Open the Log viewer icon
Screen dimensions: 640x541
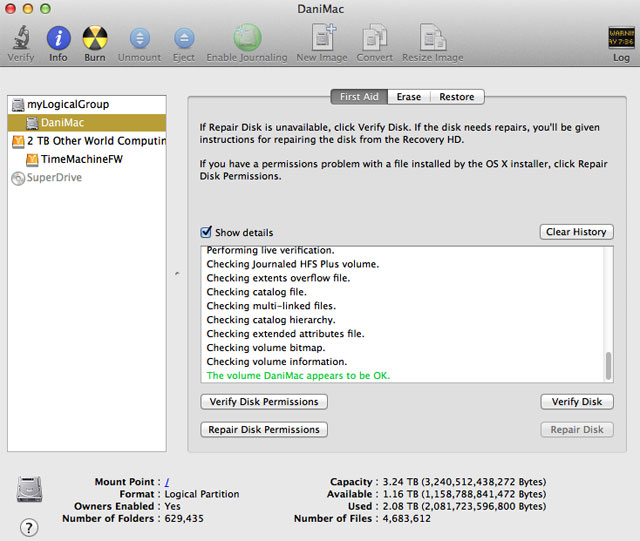(621, 38)
